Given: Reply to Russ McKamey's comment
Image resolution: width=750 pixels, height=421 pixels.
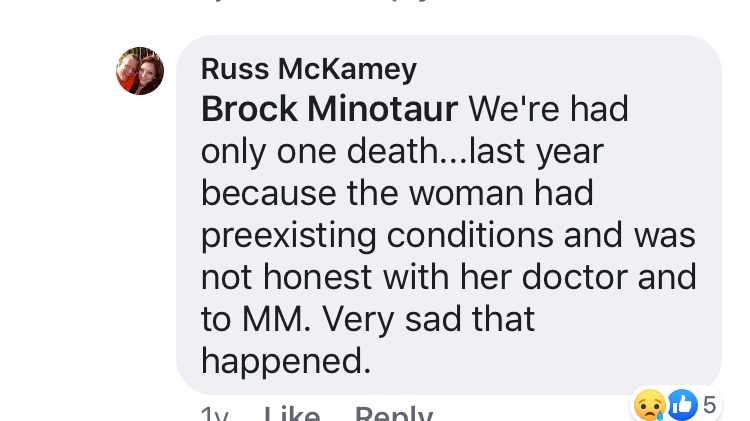Looking at the screenshot, I should tap(393, 414).
